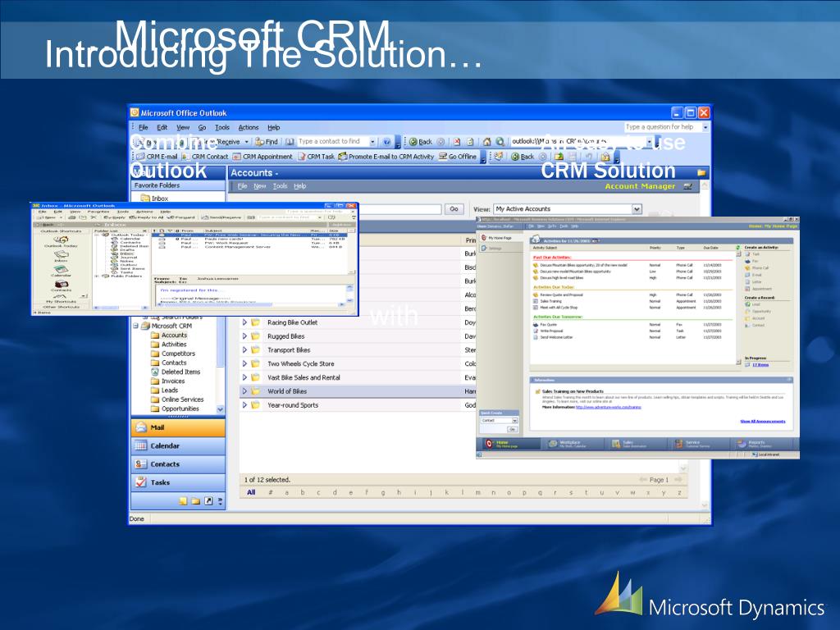
Task: Open the Actions menu in Outlook
Action: coord(248,127)
